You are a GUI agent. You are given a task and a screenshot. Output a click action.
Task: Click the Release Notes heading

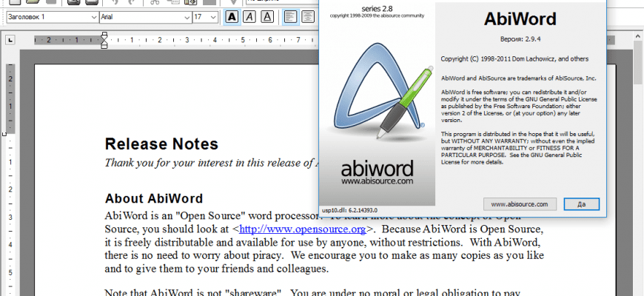pos(162,144)
